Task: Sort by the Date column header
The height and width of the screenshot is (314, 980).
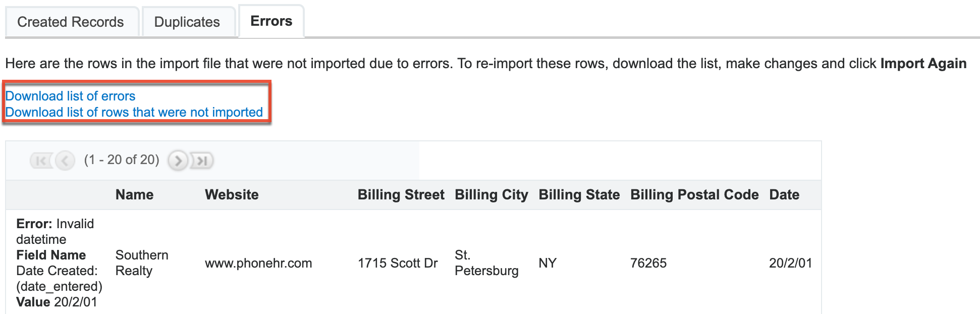Action: [784, 194]
